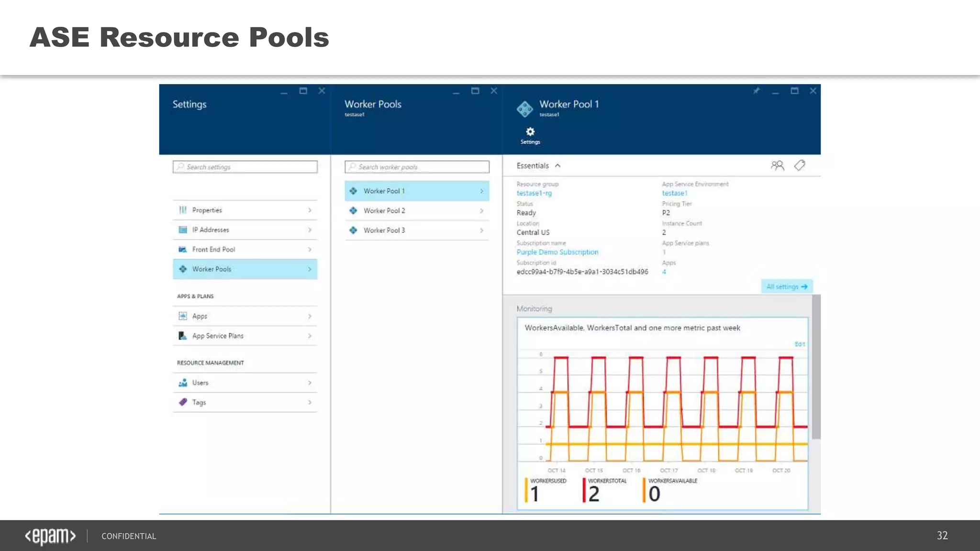Open Purple Demo Subscription link
Viewport: 980px width, 551px height.
[x=557, y=252]
